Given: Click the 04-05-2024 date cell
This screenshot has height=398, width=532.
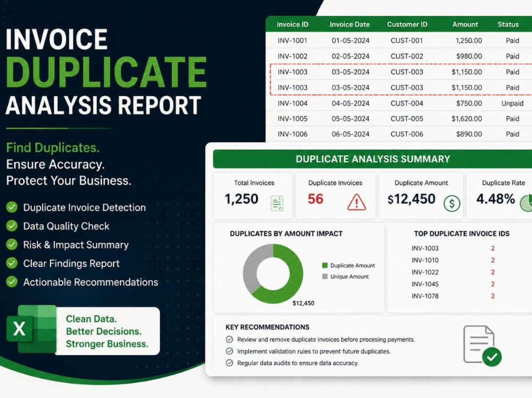Looking at the screenshot, I should [351, 104].
